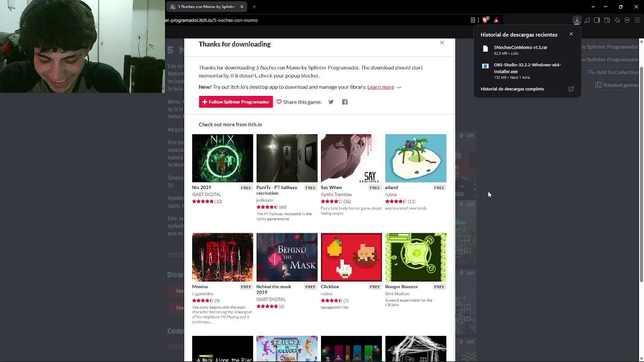Open the eiland island thumbnail
Image resolution: width=644 pixels, height=362 pixels.
click(x=416, y=158)
